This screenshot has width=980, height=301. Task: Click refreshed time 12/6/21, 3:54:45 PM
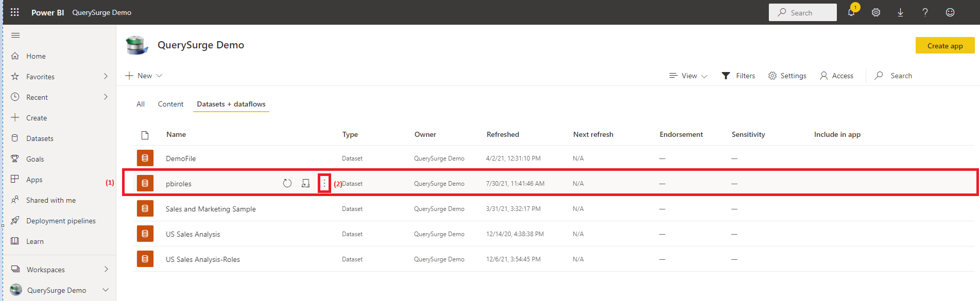pos(513,259)
